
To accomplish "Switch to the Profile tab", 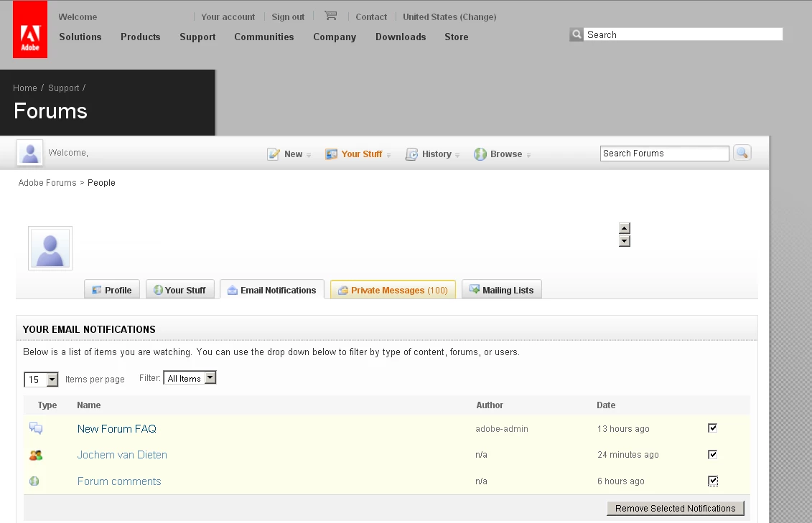I will (112, 290).
